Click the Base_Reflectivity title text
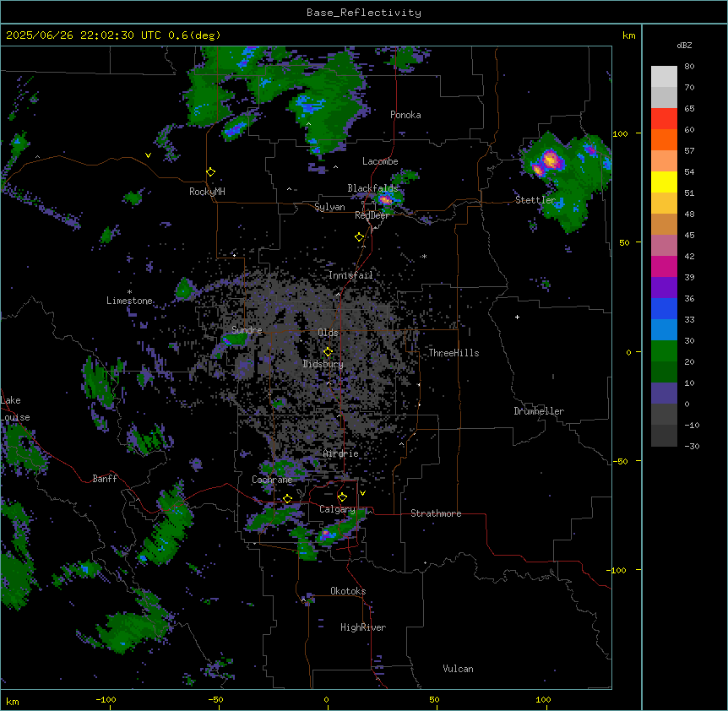Screen dimensions: 728x711 tap(364, 13)
